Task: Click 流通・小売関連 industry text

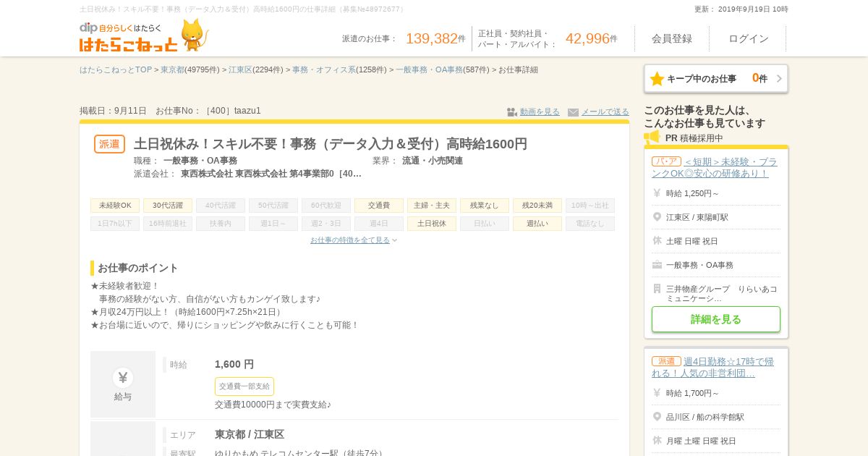Action: click(433, 161)
